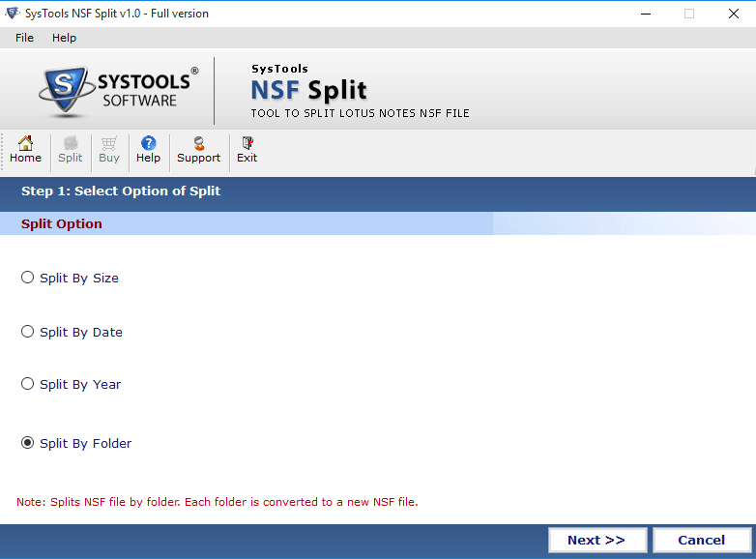Click the tagline 'TOOL TO SPLIT LOTUS NOTES NSF FILE'

(361, 113)
